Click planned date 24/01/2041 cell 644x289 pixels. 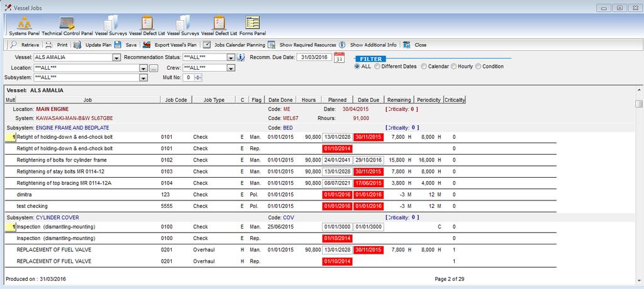pyautogui.click(x=337, y=160)
